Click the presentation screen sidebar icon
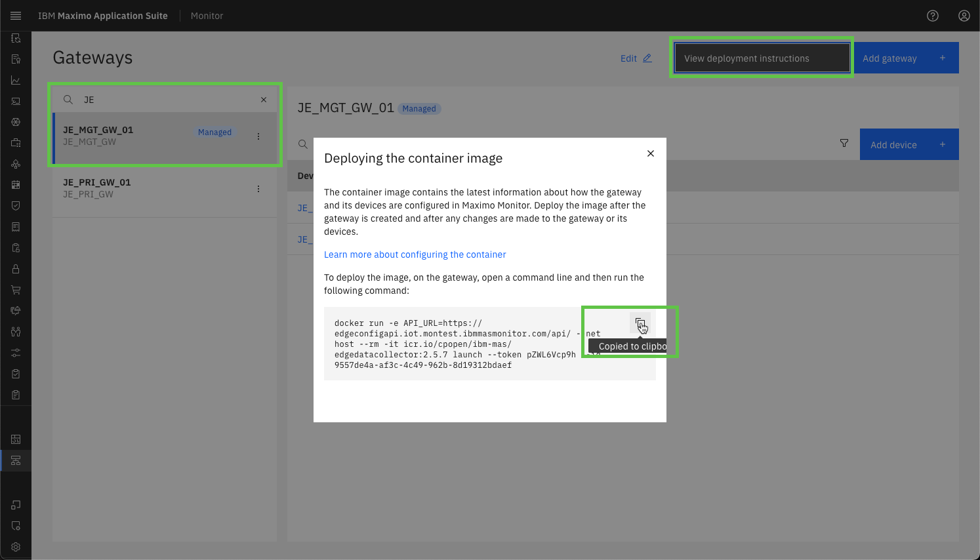Screen dimensions: 980x560 click(x=16, y=101)
